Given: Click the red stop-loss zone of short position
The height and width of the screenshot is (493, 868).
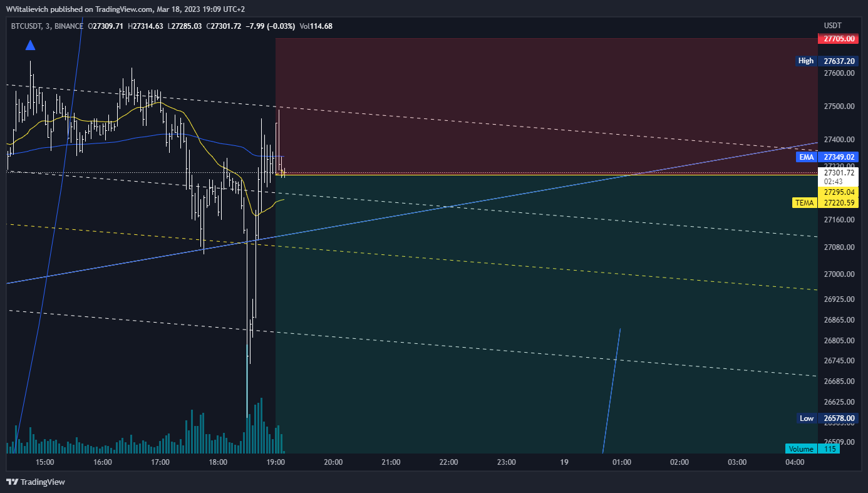Looking at the screenshot, I should coord(547,106).
